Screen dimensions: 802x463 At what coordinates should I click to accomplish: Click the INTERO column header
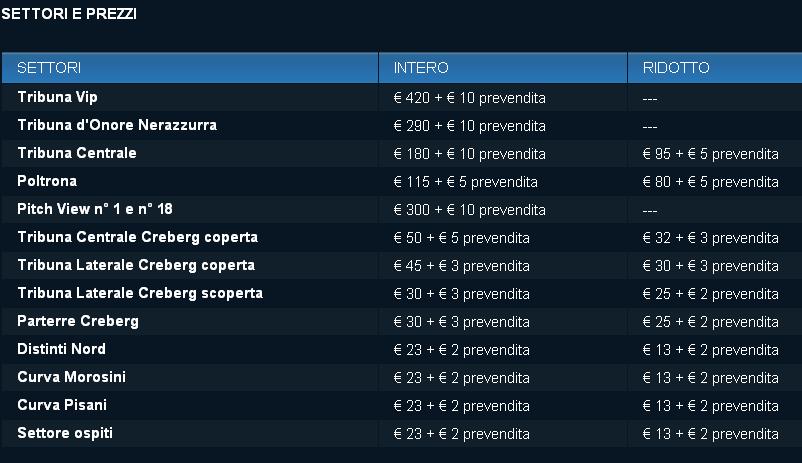421,68
